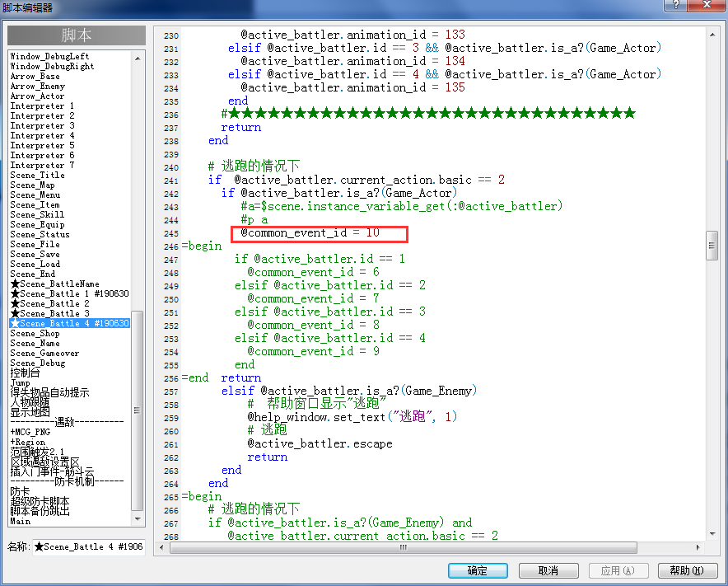Open the Scene_Debug script
This screenshot has height=586, width=728.
point(38,363)
